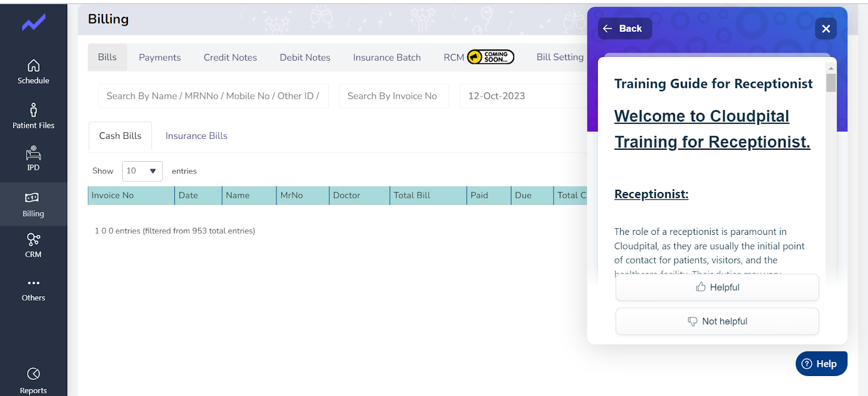Screen dimensions: 868x396
Task: Click 'Training Guide for Receptionist' title
Action: [x=713, y=84]
